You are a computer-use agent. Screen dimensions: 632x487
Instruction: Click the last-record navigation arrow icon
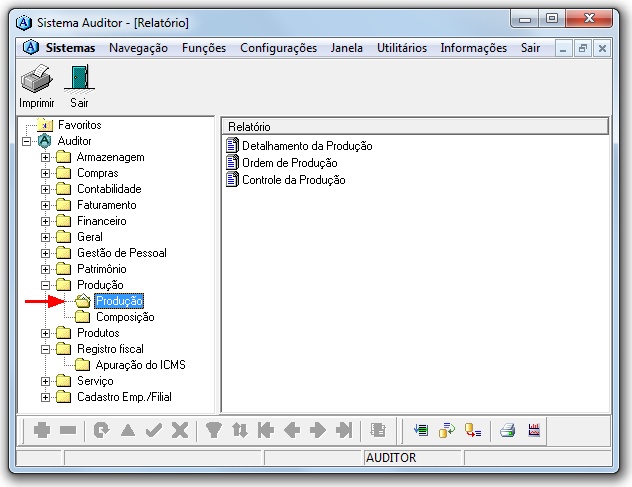(344, 430)
